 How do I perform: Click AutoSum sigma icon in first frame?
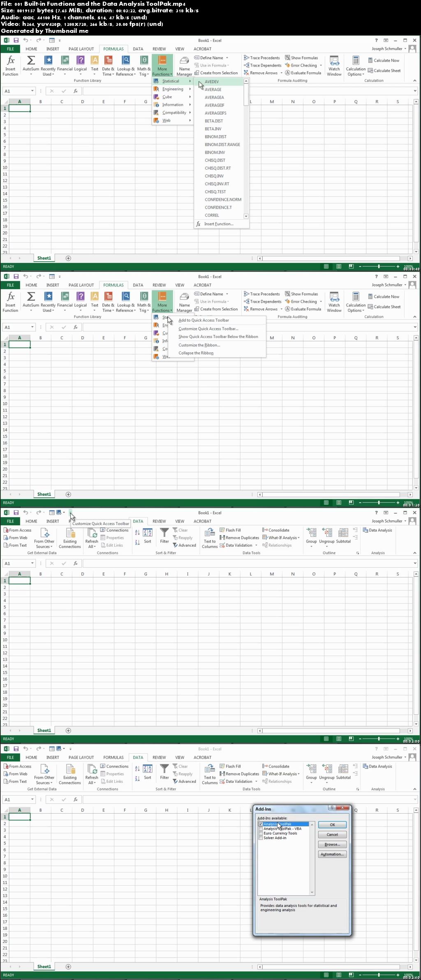[31, 60]
